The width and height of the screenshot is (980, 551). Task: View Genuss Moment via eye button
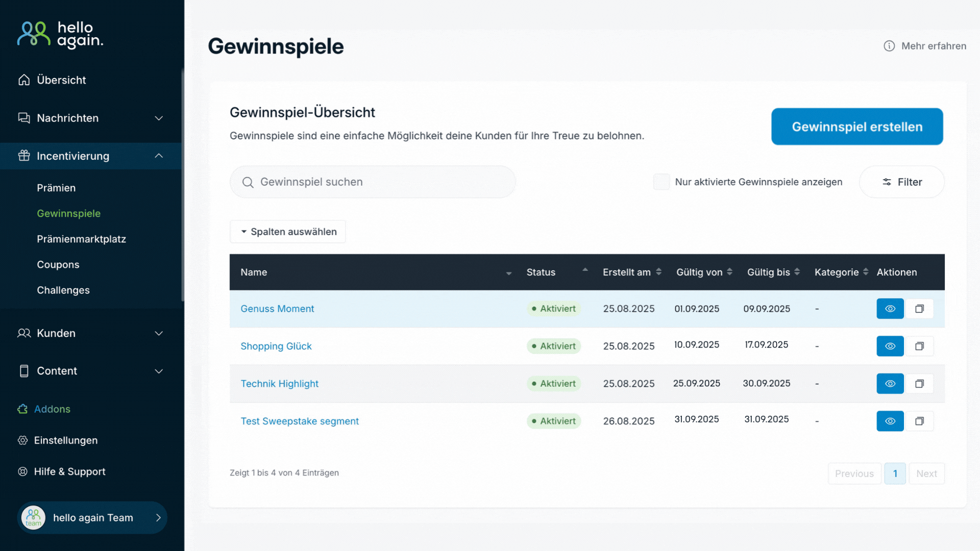890,309
